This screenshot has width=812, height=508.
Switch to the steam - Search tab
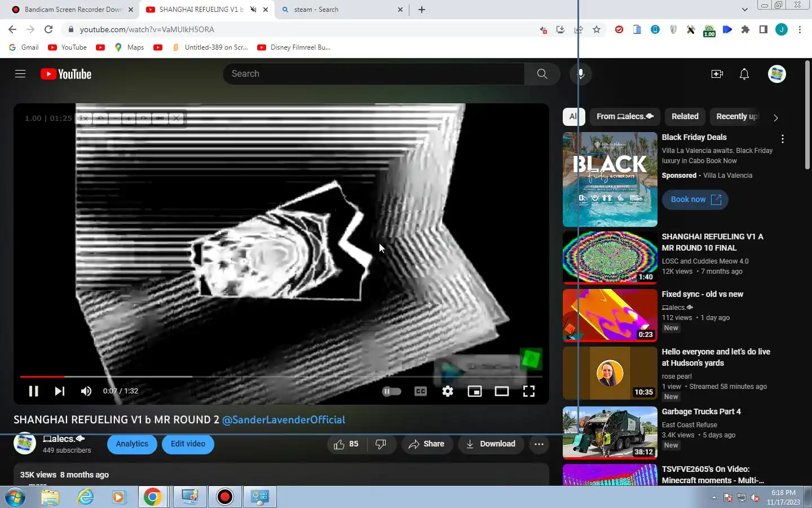point(342,10)
